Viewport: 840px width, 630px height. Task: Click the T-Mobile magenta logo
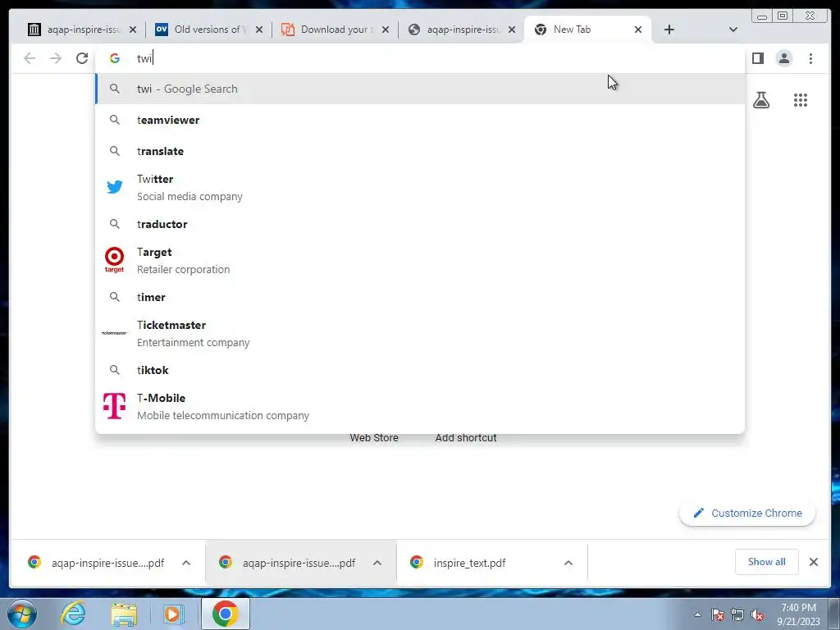point(115,405)
